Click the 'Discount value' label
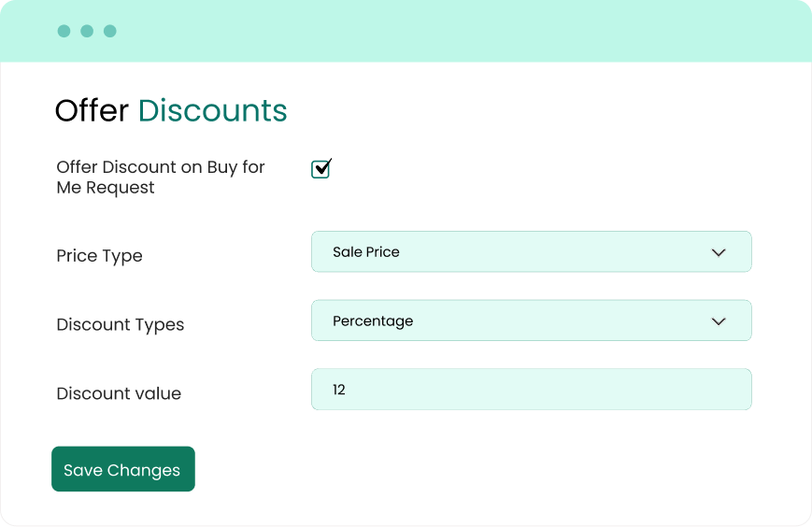Image resolution: width=812 pixels, height=527 pixels. (x=119, y=393)
